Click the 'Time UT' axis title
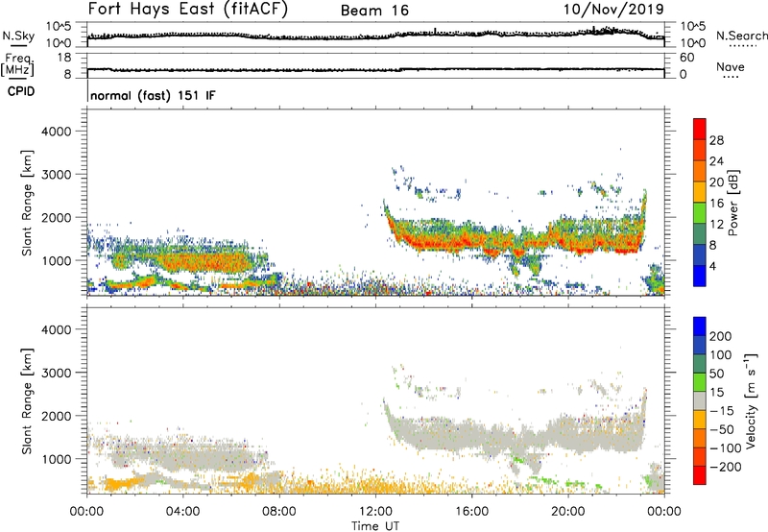The width and height of the screenshot is (768, 532). (x=375, y=526)
